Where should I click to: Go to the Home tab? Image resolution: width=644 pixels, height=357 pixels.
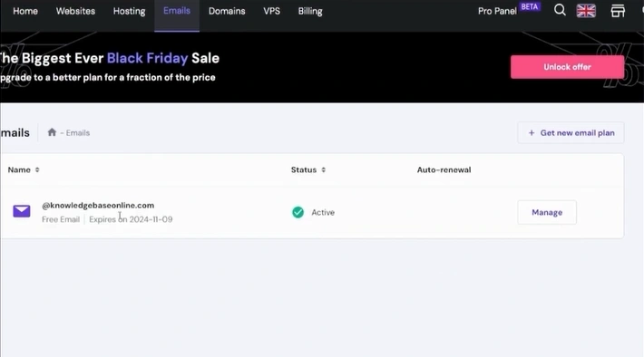(x=25, y=11)
